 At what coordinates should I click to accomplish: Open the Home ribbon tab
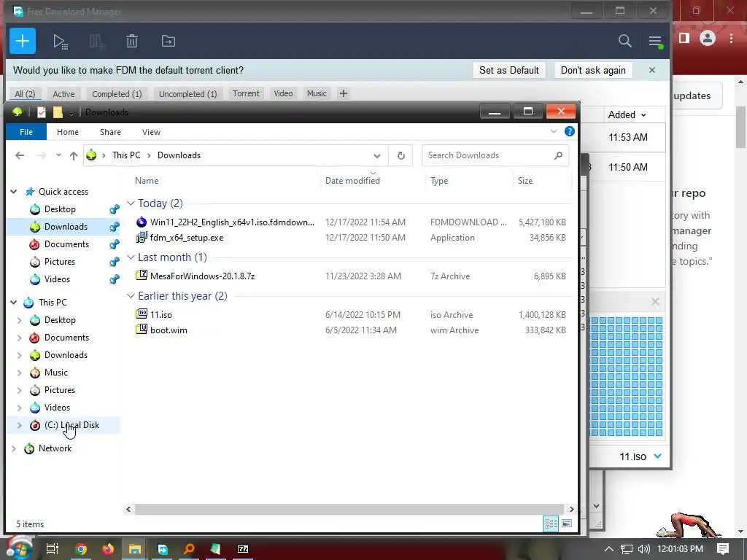pyautogui.click(x=68, y=132)
